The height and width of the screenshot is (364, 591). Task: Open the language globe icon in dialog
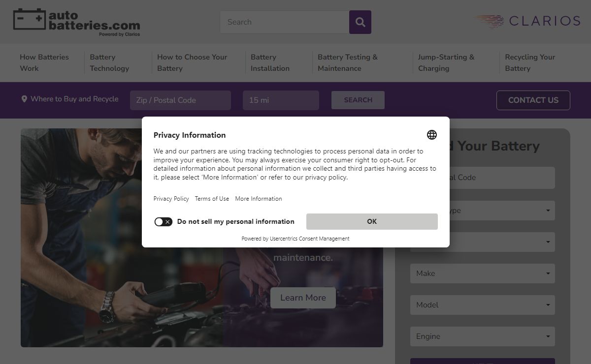[432, 135]
